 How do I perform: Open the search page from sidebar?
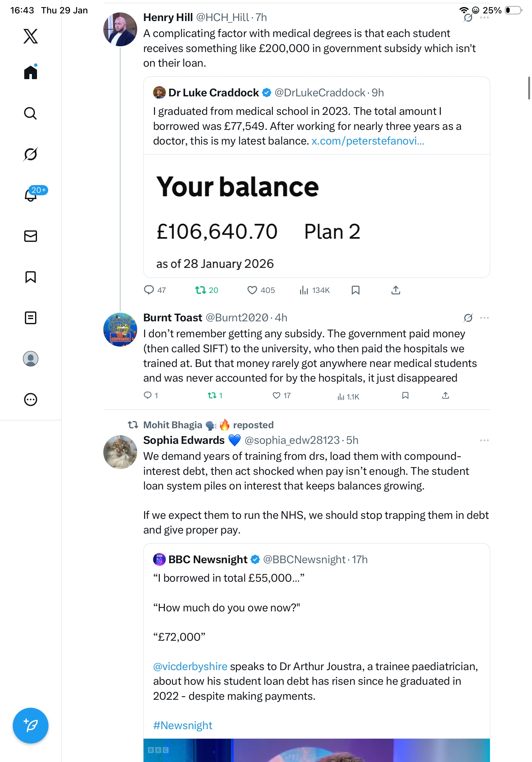(x=31, y=113)
